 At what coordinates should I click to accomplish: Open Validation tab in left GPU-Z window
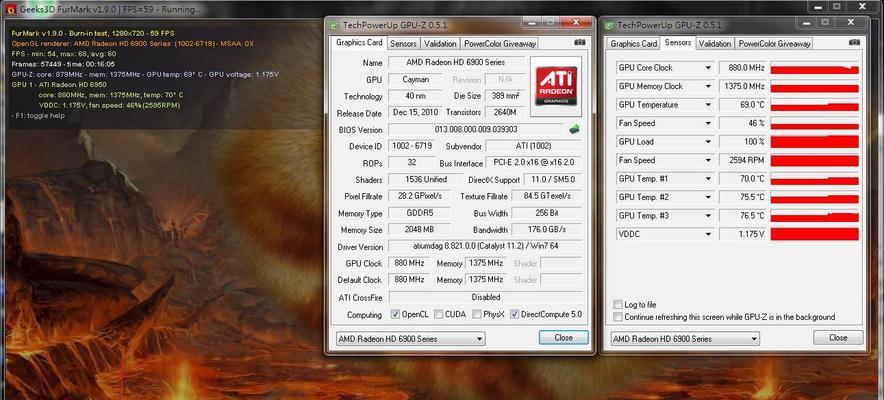[440, 43]
